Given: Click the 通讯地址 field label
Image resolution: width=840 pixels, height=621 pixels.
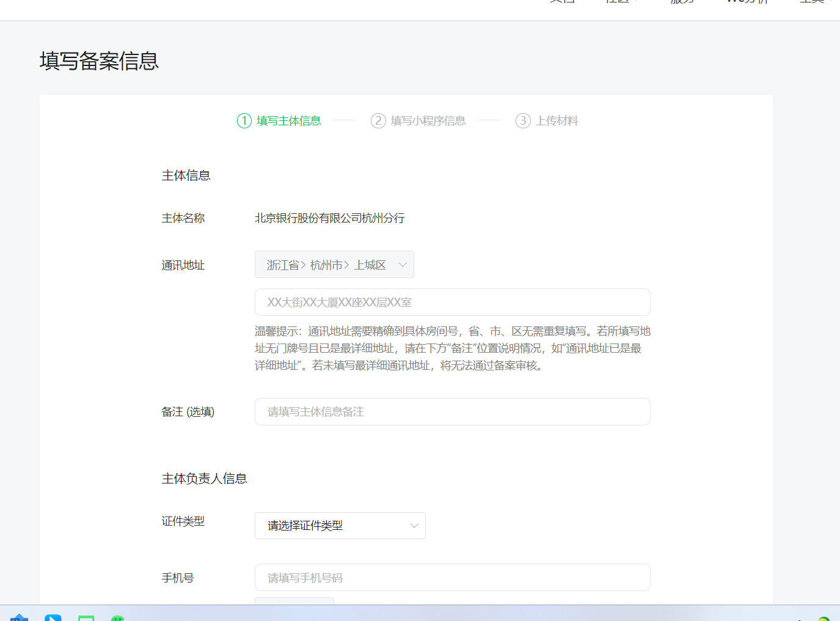Looking at the screenshot, I should point(183,265).
